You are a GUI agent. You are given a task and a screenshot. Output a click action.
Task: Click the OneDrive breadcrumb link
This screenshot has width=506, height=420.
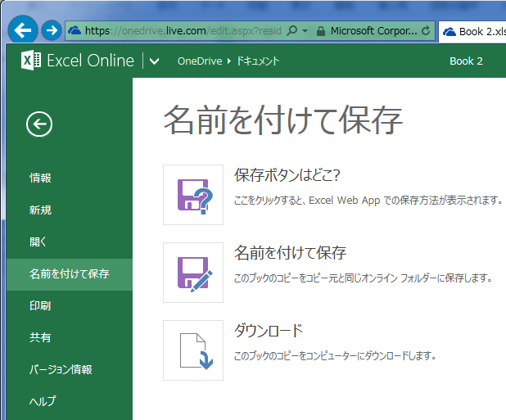click(200, 61)
